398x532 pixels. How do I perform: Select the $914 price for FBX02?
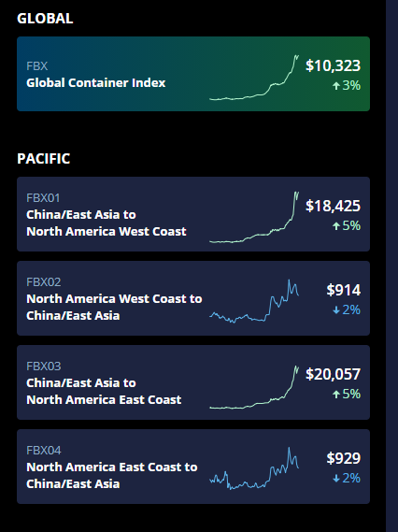344,290
